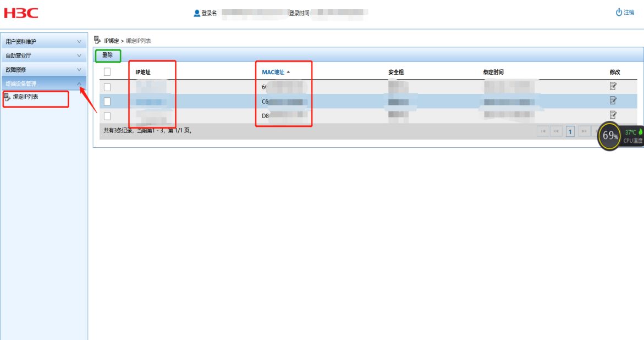Check the first row's checkbox
This screenshot has height=340, width=644.
point(107,87)
